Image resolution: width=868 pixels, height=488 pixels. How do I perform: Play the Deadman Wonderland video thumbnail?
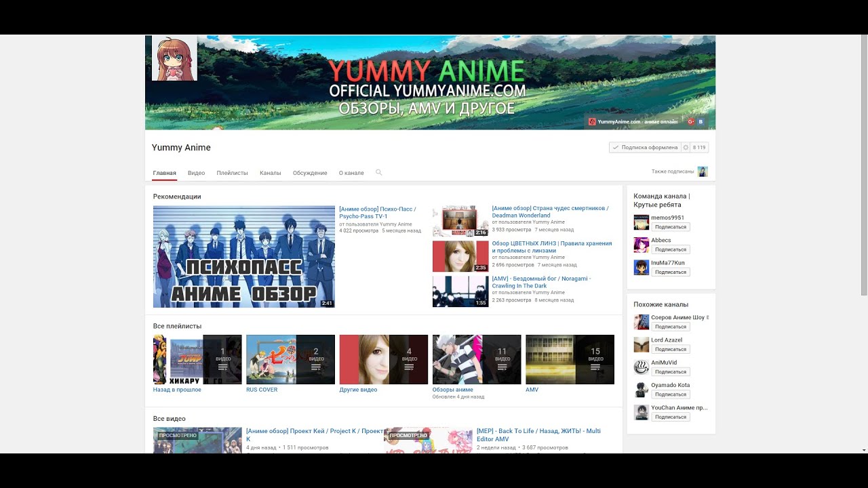pyautogui.click(x=460, y=221)
